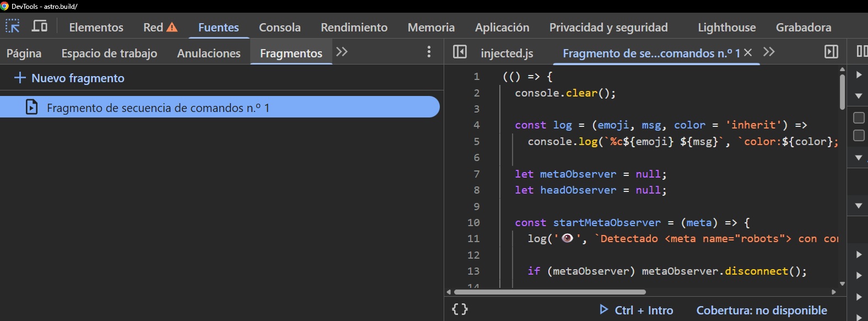Screen dimensions: 868x321
Task: Click the plus icon for Nuevo fragmento
Action: click(20, 78)
